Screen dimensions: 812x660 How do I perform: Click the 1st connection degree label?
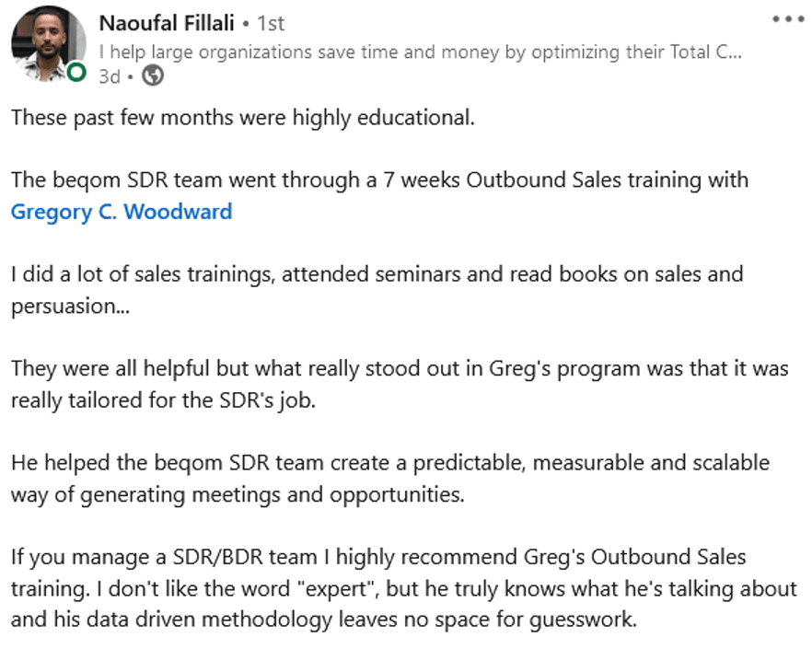tap(271, 24)
